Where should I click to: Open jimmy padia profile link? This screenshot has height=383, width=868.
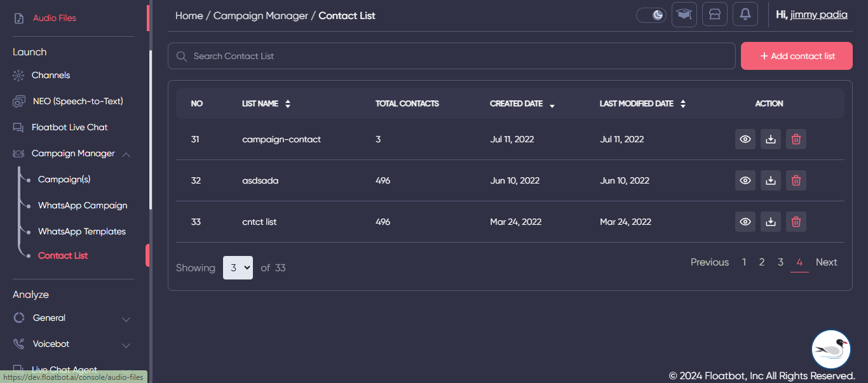818,14
